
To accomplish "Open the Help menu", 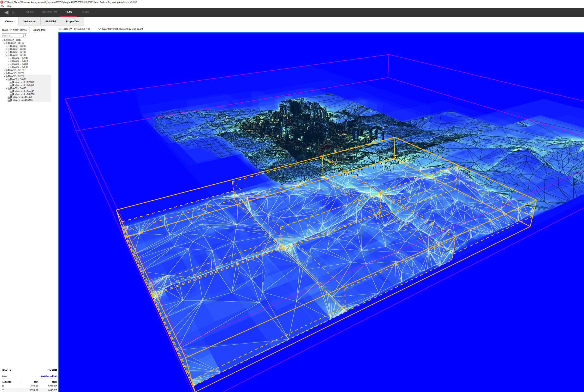I will point(9,6).
